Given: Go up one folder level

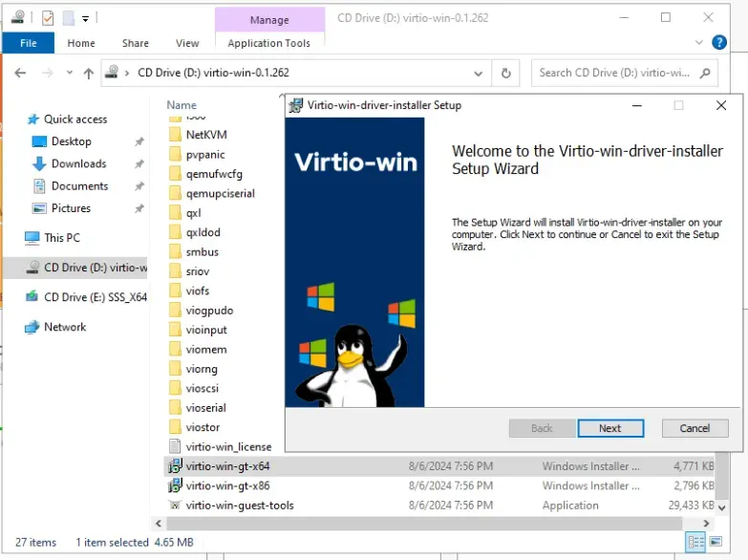Looking at the screenshot, I should [88, 73].
